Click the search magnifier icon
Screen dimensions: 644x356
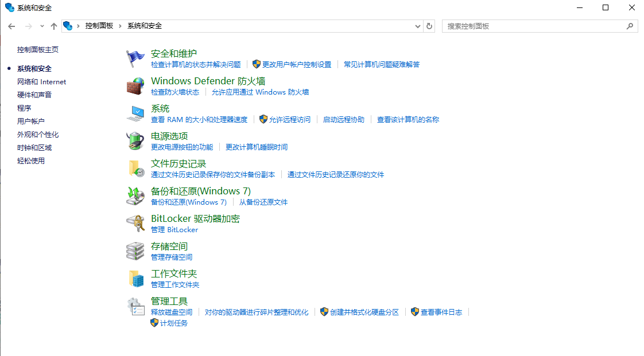pos(630,26)
